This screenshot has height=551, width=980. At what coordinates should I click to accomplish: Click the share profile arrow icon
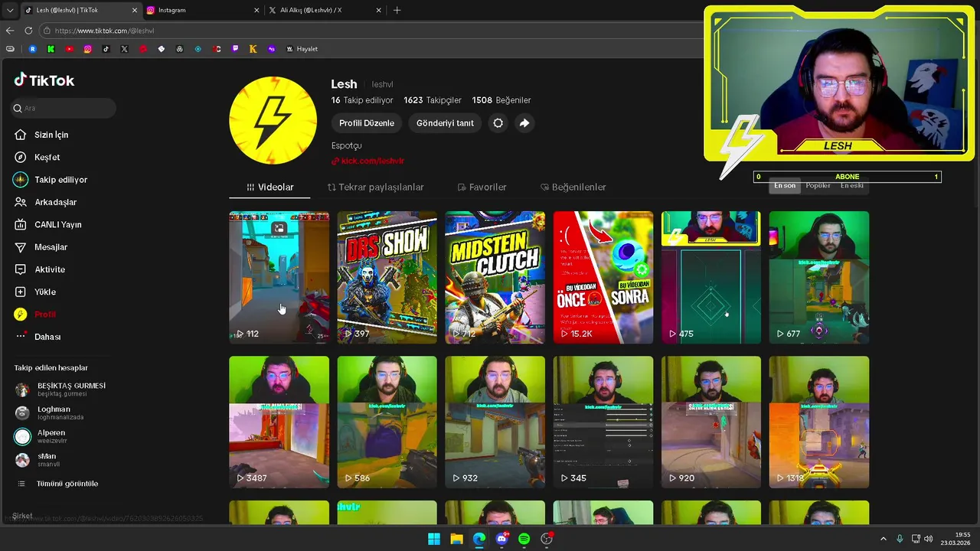coord(524,123)
